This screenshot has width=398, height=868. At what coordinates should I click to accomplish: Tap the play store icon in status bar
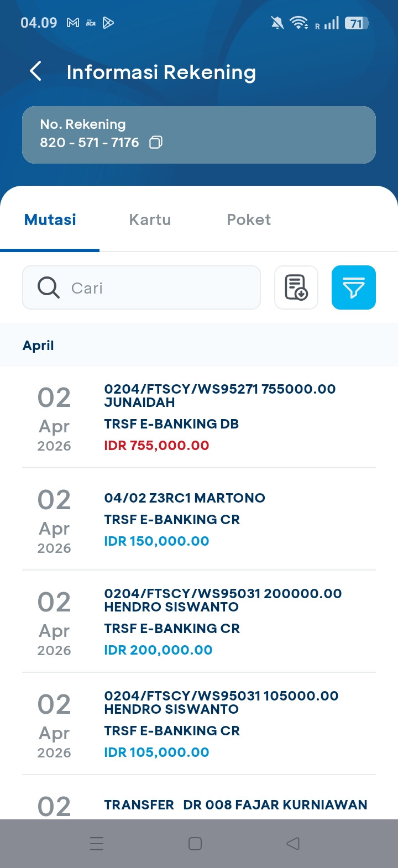pos(108,23)
